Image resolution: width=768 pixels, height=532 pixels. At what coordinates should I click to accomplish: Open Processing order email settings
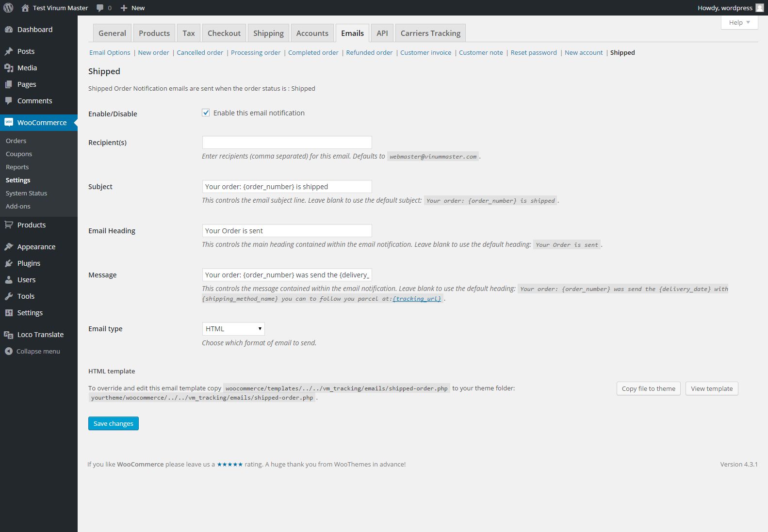(256, 52)
